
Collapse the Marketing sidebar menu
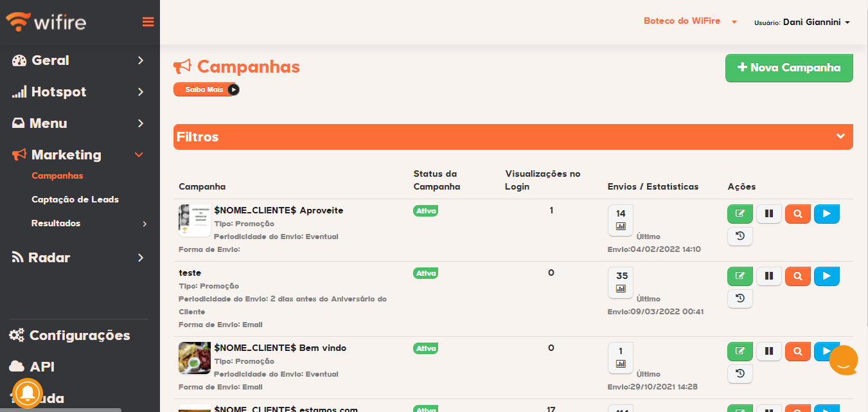[x=80, y=155]
